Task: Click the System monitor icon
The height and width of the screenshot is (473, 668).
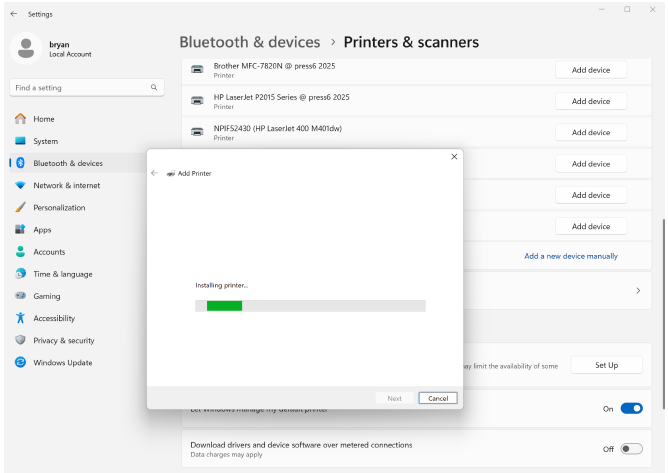Action: pos(20,141)
